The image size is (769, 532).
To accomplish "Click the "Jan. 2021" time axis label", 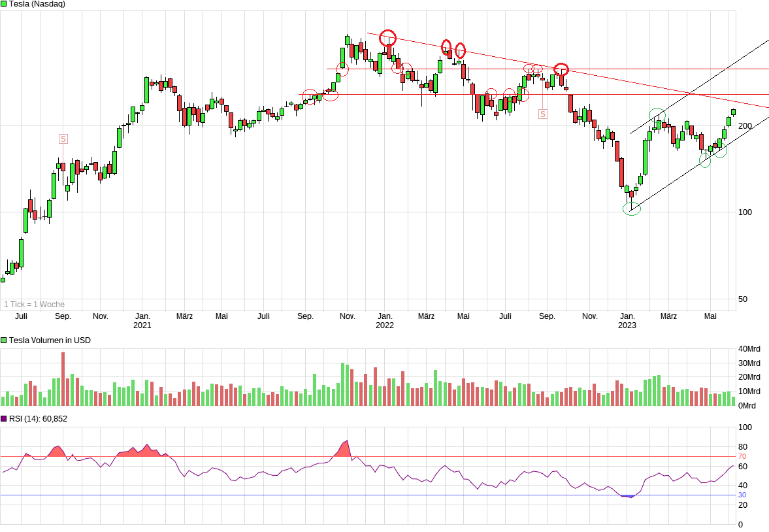I will coord(142,320).
